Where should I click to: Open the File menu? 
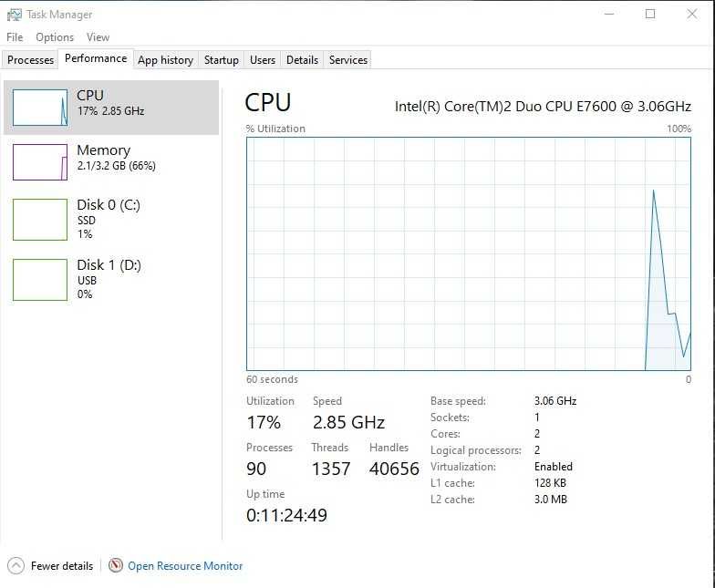15,37
